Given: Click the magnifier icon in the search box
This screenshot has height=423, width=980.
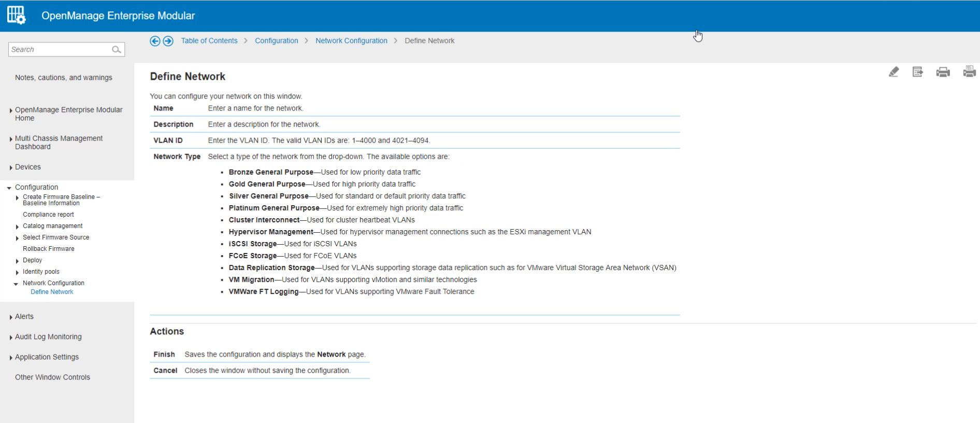Looking at the screenshot, I should tap(117, 50).
